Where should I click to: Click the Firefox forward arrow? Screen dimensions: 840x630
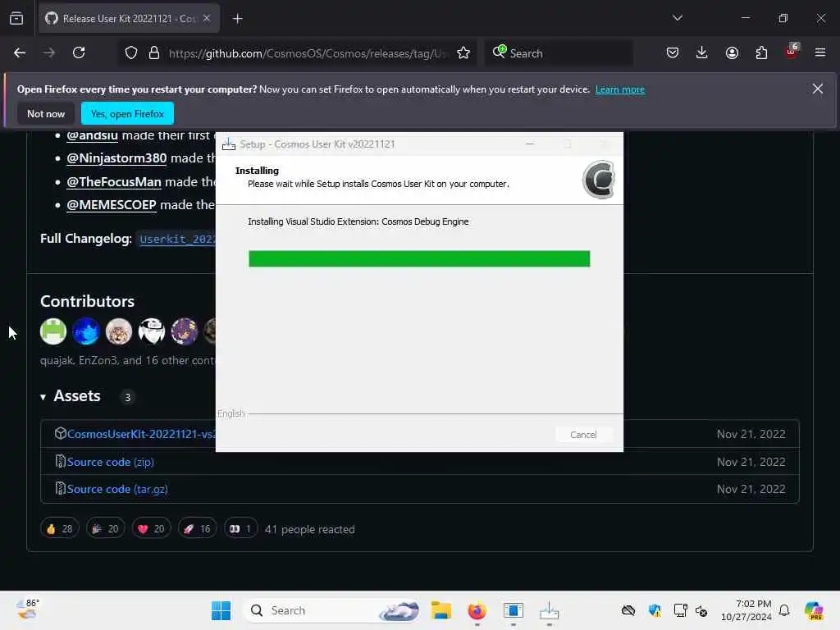48,52
